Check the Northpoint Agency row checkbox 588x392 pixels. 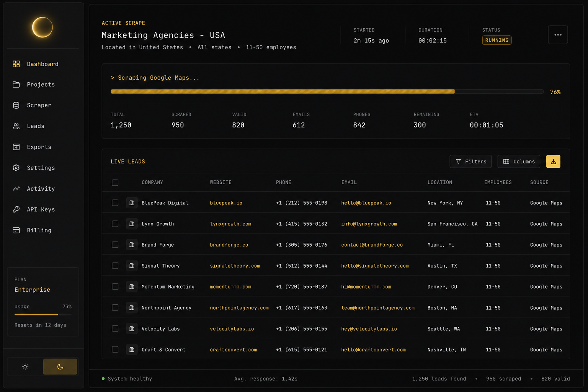pyautogui.click(x=115, y=308)
